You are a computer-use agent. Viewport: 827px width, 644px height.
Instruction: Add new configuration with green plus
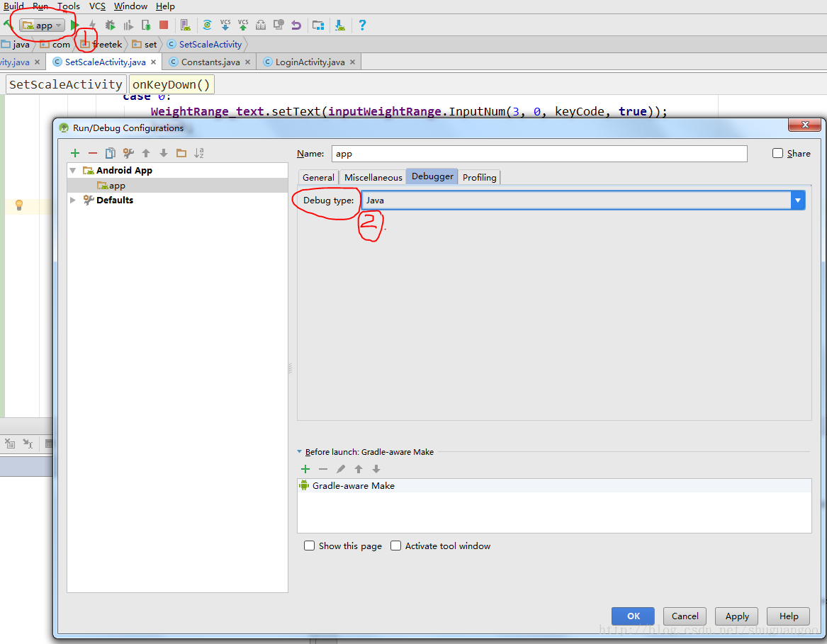(75, 153)
